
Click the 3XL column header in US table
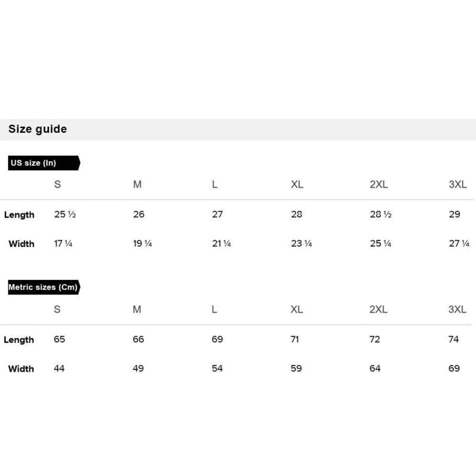coord(457,185)
